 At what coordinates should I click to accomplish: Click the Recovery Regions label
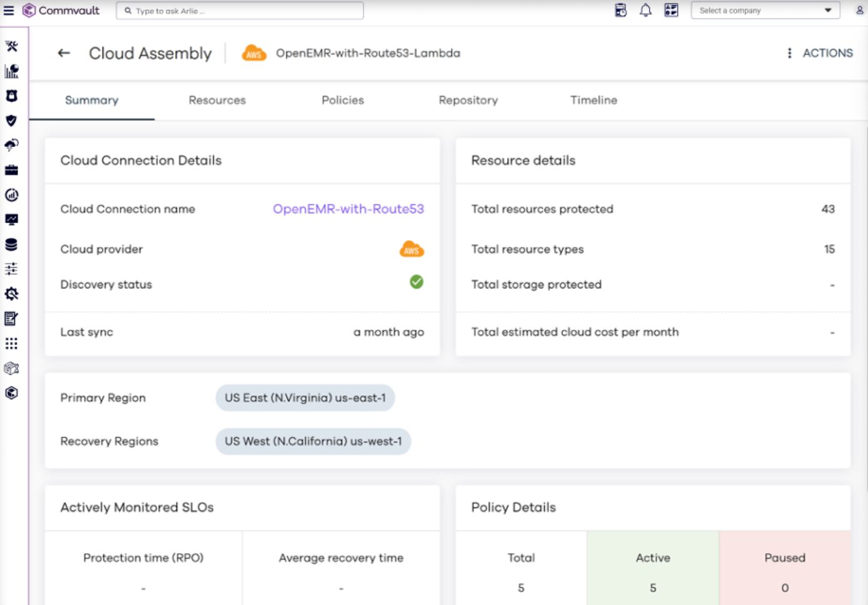tap(109, 441)
